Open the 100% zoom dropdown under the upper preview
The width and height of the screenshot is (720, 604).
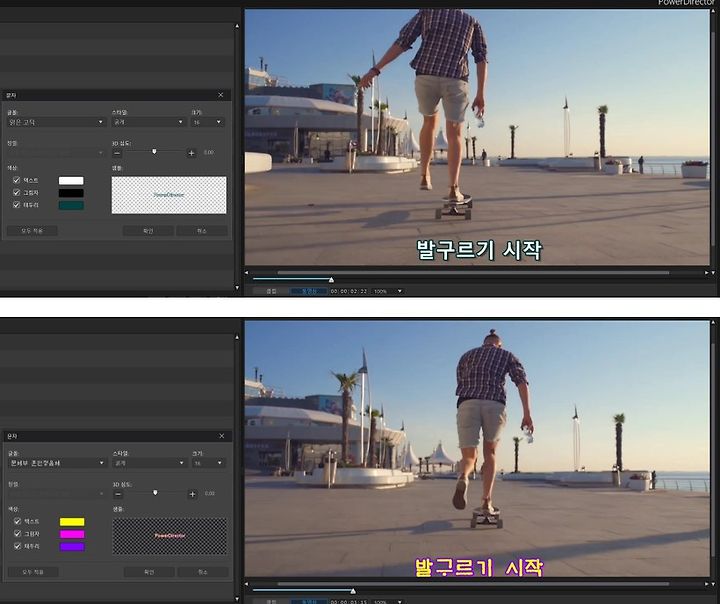click(x=388, y=291)
